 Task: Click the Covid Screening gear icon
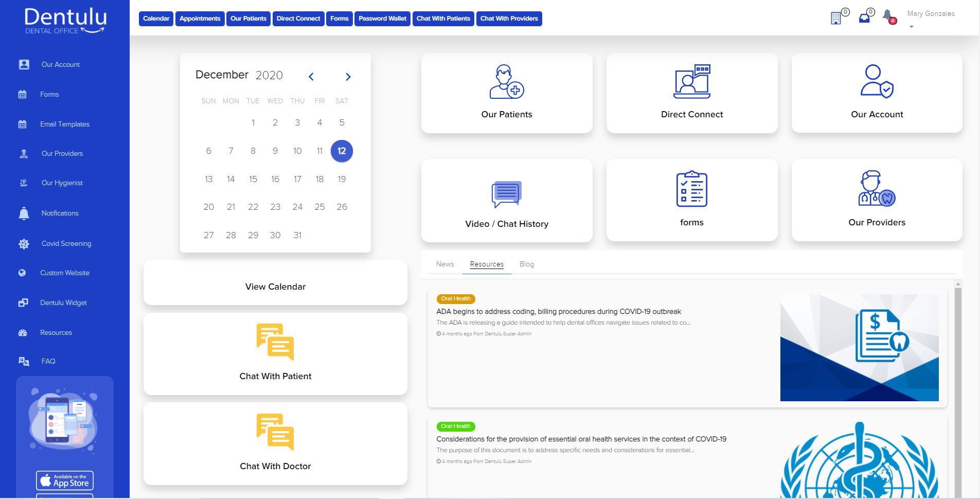(x=24, y=244)
